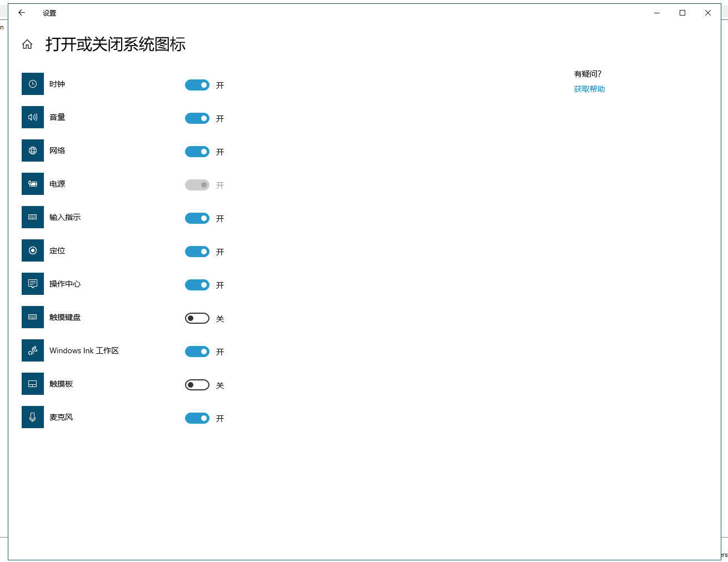Click the Action Center (操作中心) icon
The height and width of the screenshot is (562, 728).
pyautogui.click(x=33, y=284)
